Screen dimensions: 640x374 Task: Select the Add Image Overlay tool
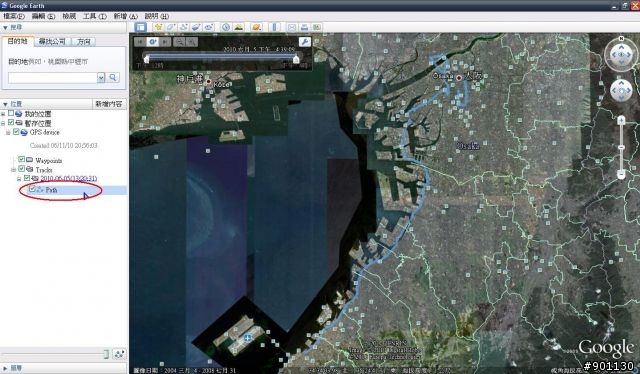[196, 27]
